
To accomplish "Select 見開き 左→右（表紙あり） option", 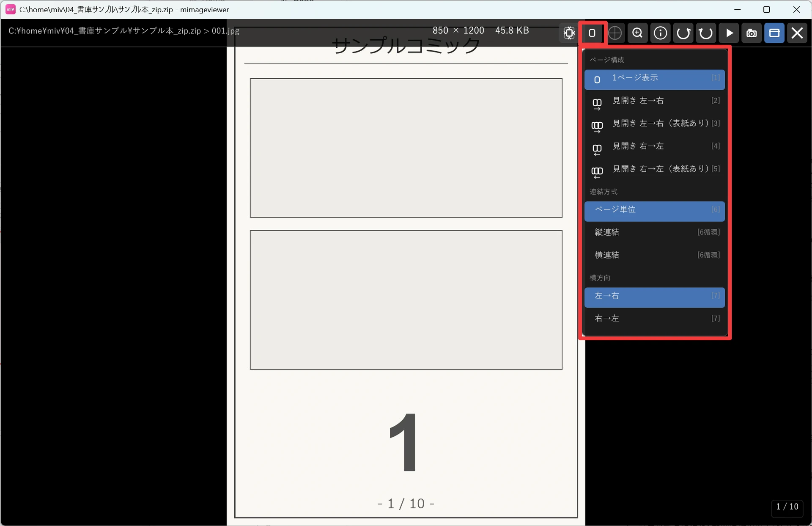I will (654, 125).
